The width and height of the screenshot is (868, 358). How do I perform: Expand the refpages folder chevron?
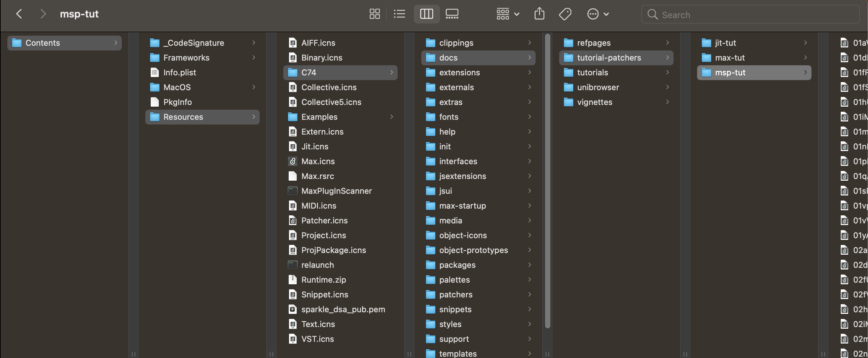pos(667,43)
